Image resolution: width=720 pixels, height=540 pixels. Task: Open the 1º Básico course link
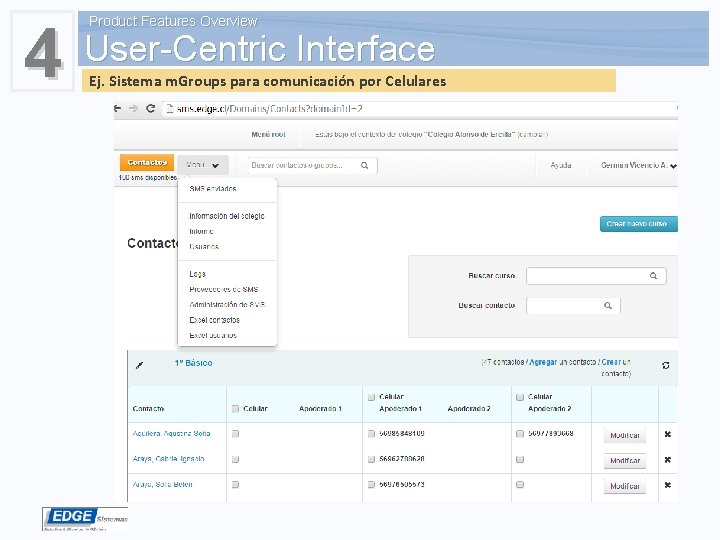point(193,363)
